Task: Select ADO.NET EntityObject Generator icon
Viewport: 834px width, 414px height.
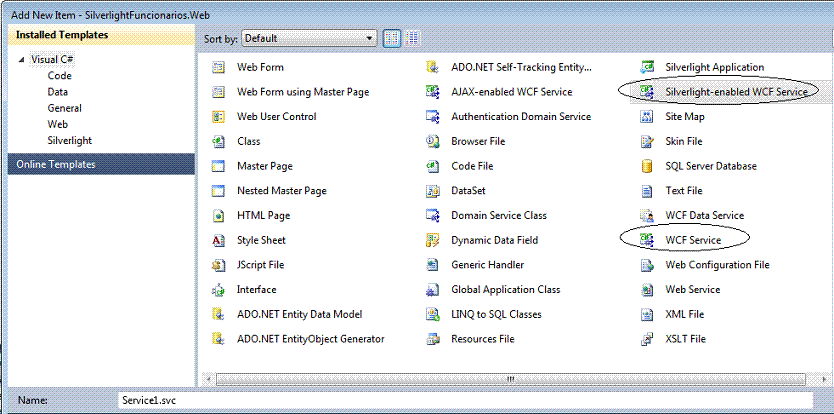Action: (218, 339)
